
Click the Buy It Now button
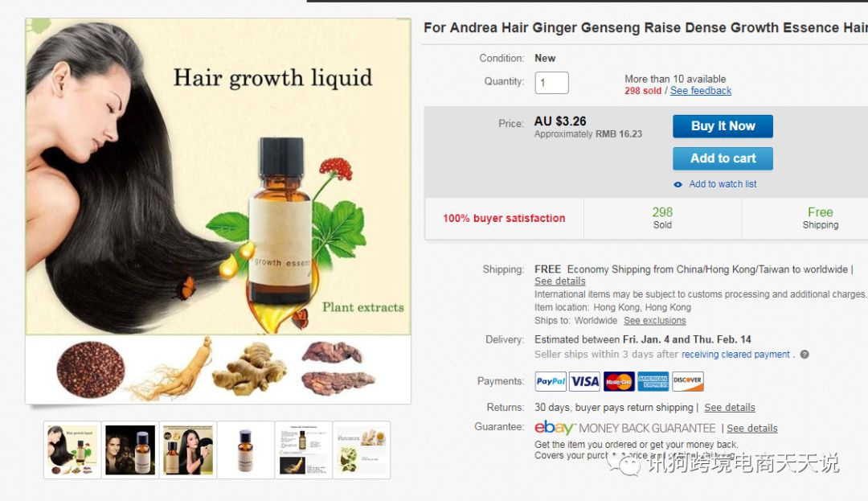click(723, 126)
